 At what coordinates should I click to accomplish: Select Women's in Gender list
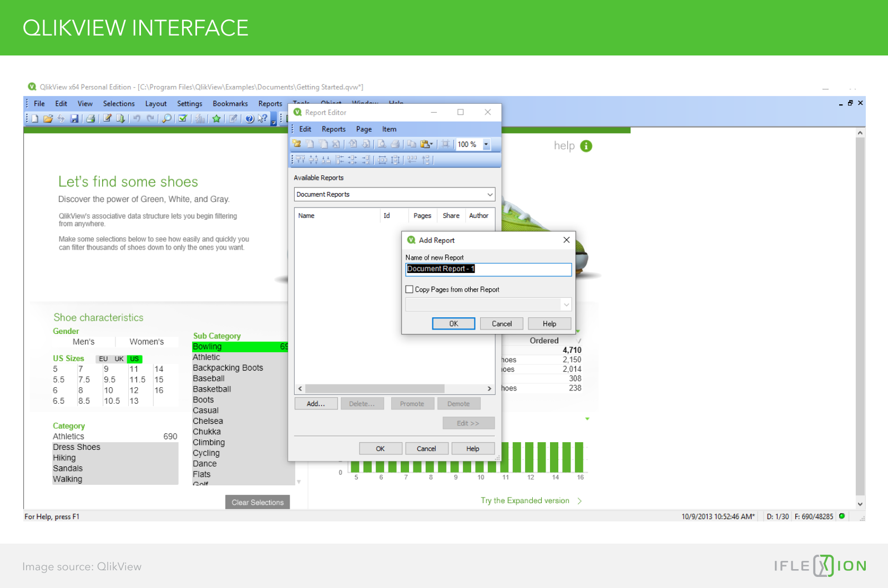pos(147,342)
